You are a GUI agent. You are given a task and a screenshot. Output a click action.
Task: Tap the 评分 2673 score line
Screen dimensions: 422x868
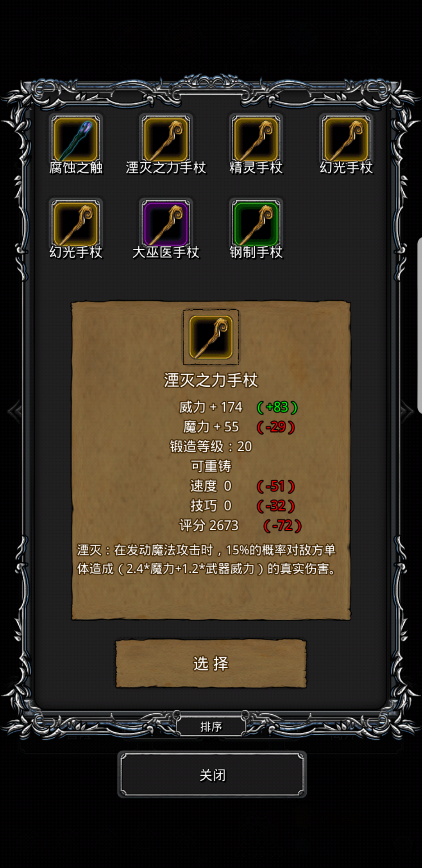(209, 525)
